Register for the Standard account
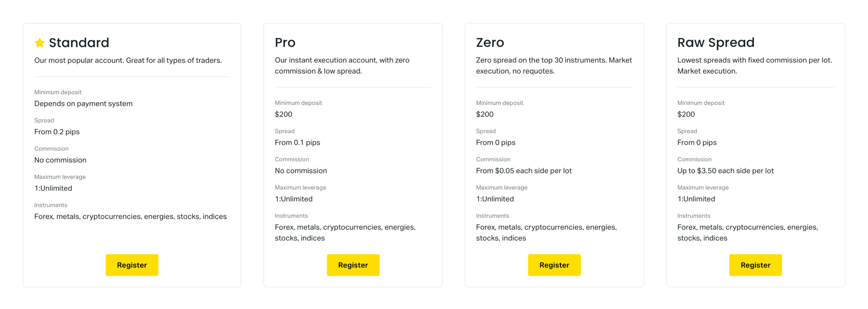 132,265
